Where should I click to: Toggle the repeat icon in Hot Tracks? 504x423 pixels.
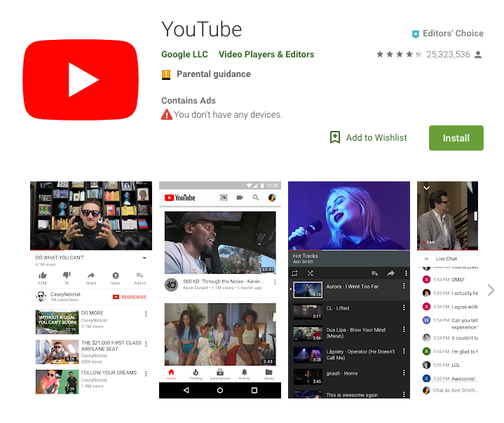294,273
